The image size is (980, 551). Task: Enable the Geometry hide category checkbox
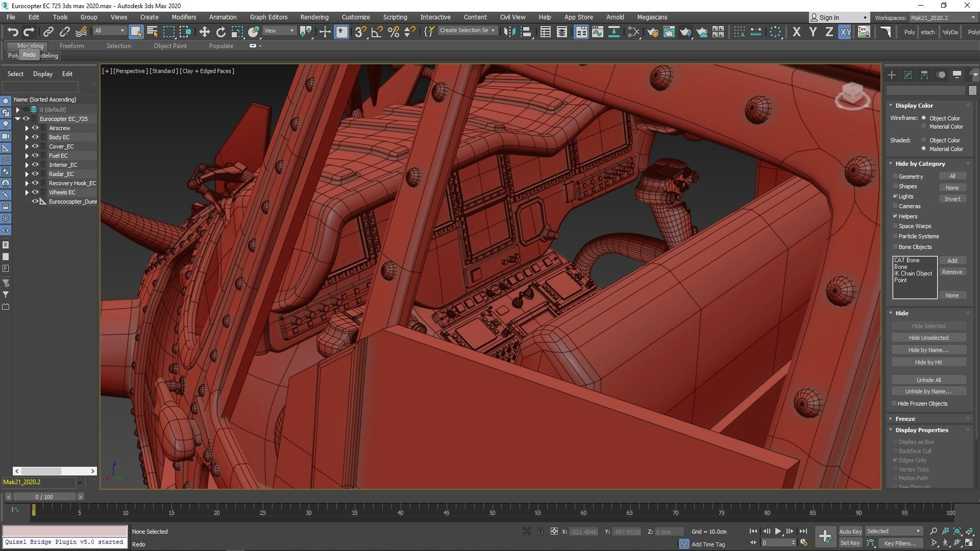pyautogui.click(x=895, y=176)
